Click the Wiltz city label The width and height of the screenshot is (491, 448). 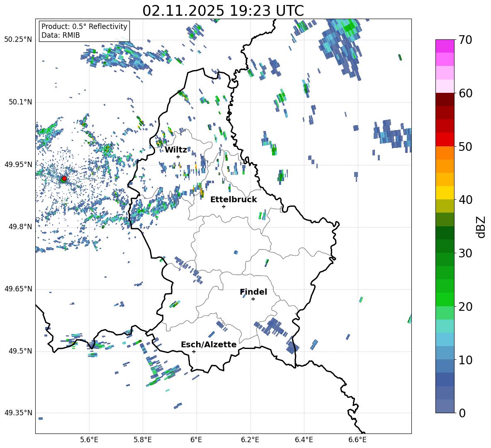click(176, 150)
